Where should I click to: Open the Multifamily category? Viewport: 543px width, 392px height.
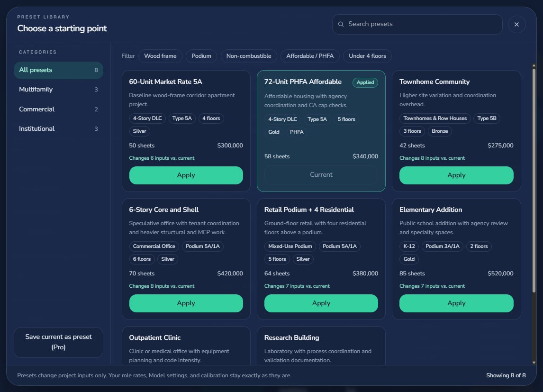pyautogui.click(x=59, y=89)
